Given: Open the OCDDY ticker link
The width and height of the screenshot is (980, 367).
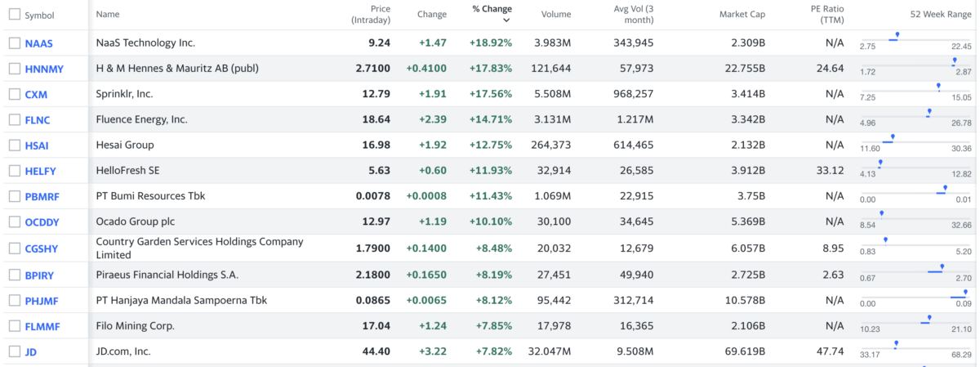Looking at the screenshot, I should coord(42,222).
